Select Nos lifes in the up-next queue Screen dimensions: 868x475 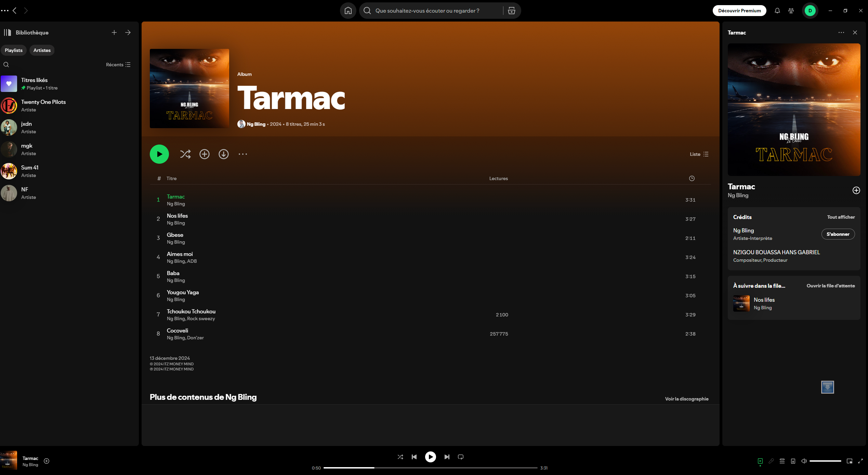coord(793,303)
